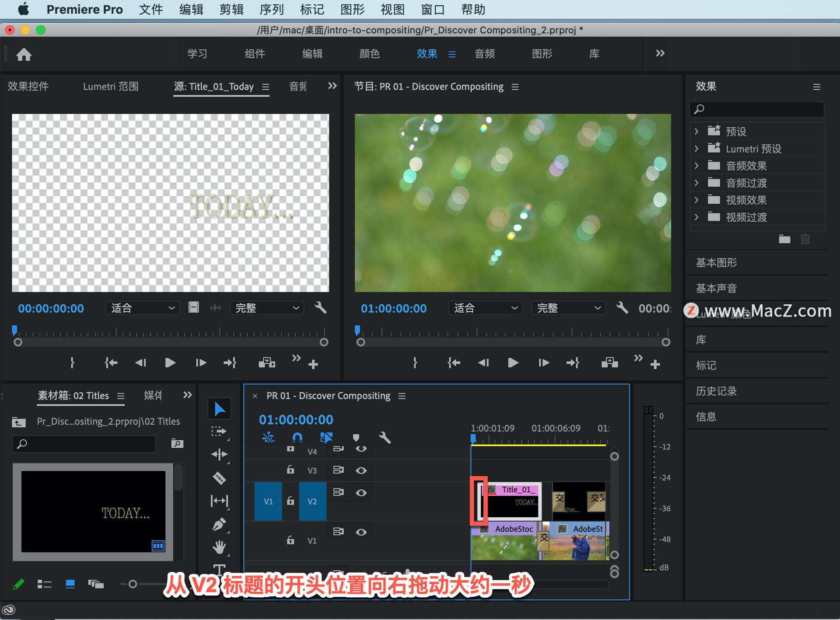Select the Selection arrow tool
This screenshot has width=840, height=620.
pos(219,409)
